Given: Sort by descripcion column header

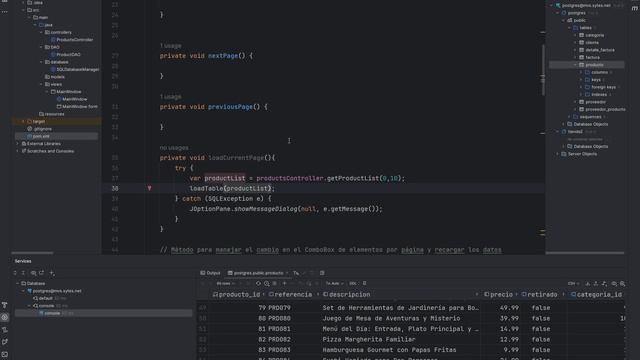Looking at the screenshot, I should click(x=347, y=294).
